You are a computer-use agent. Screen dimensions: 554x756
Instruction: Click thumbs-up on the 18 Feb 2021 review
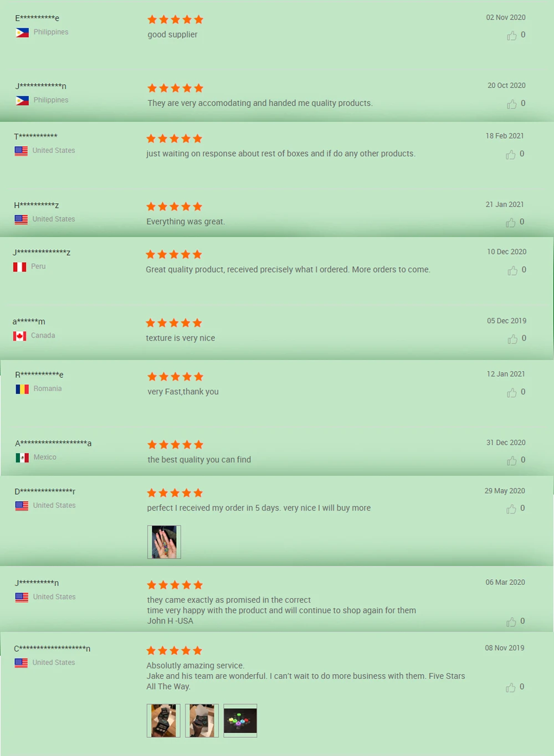pyautogui.click(x=511, y=155)
